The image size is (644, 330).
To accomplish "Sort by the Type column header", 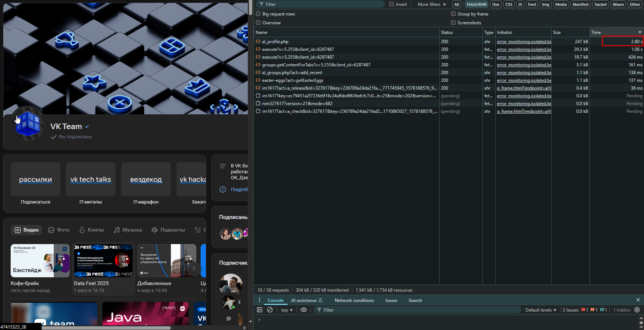I will click(489, 32).
